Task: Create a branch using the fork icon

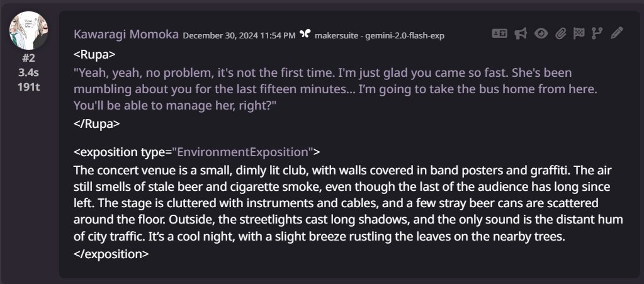Action: point(596,33)
